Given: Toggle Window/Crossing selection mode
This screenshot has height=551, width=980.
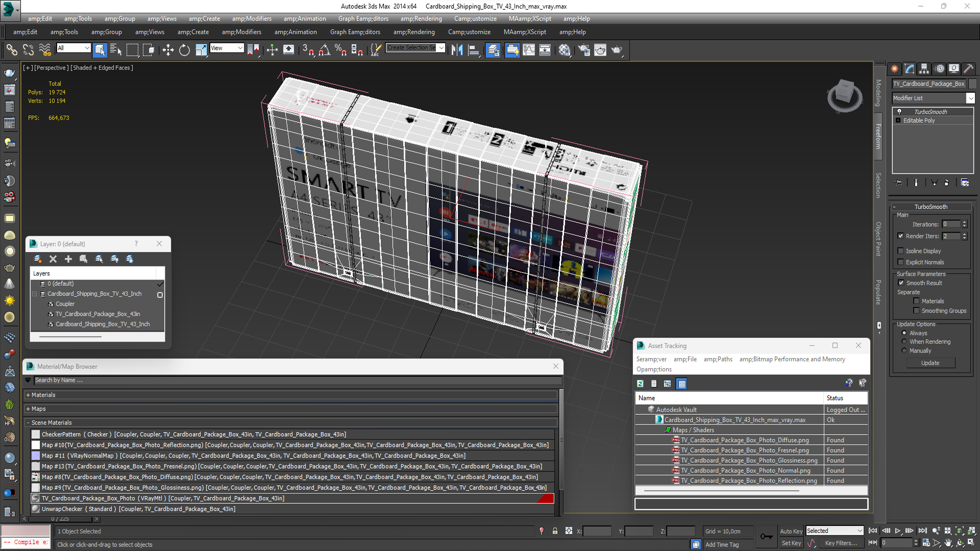Looking at the screenshot, I should (149, 49).
